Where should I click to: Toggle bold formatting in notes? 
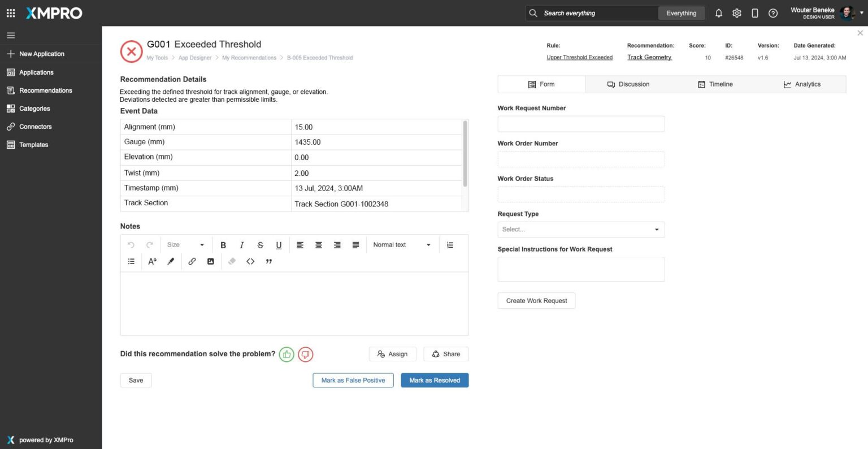click(x=223, y=245)
